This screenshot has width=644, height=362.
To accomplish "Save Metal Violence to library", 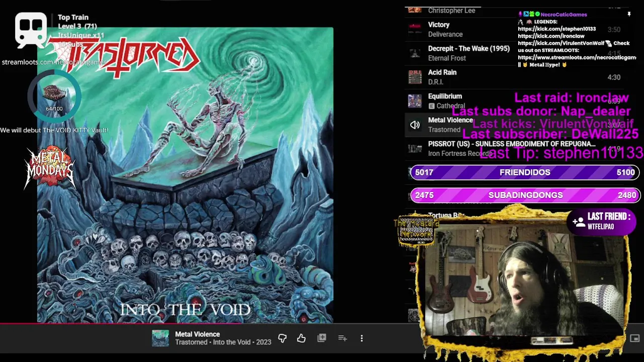I will [322, 338].
